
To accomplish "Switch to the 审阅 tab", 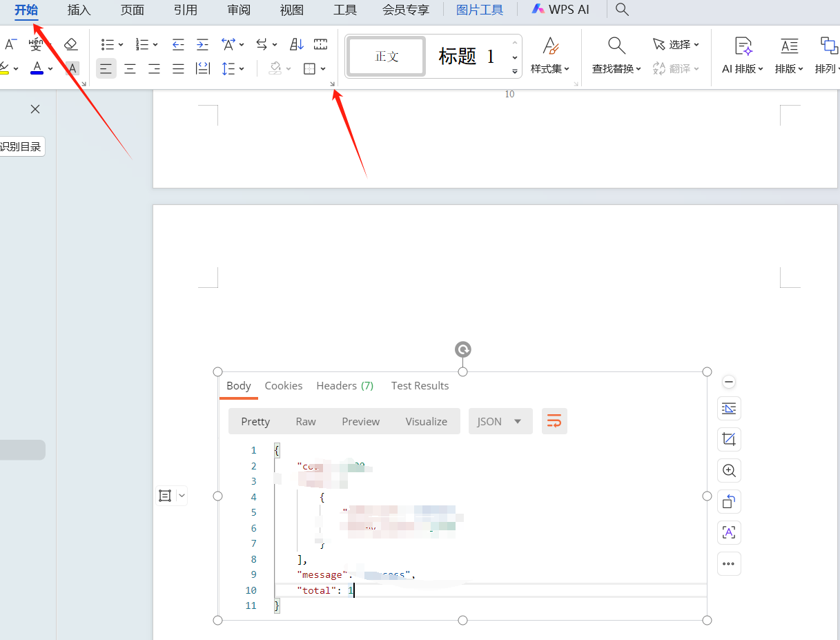I will 239,10.
